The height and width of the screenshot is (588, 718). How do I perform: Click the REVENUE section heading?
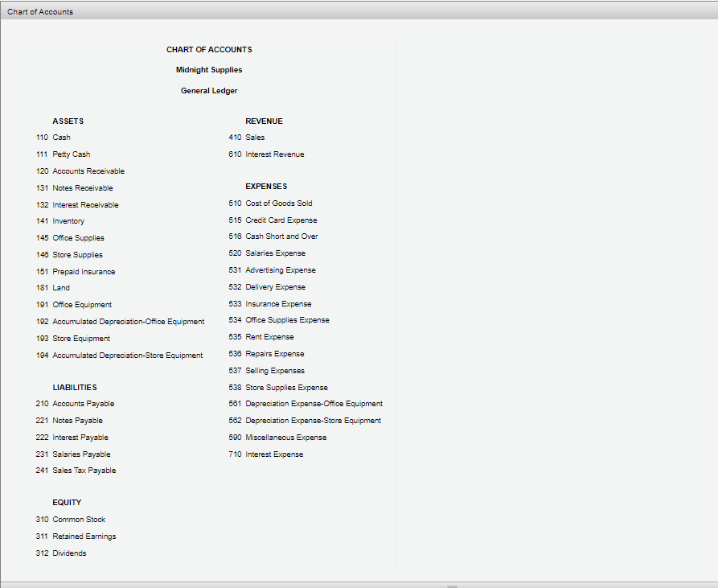click(265, 121)
